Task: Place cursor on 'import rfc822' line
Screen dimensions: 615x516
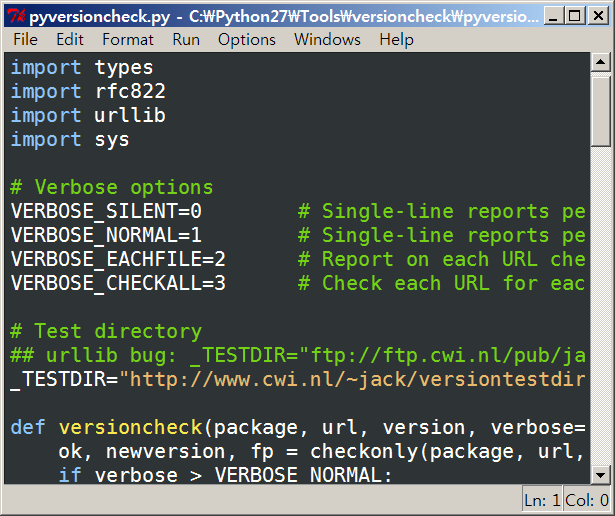Action: 88,91
